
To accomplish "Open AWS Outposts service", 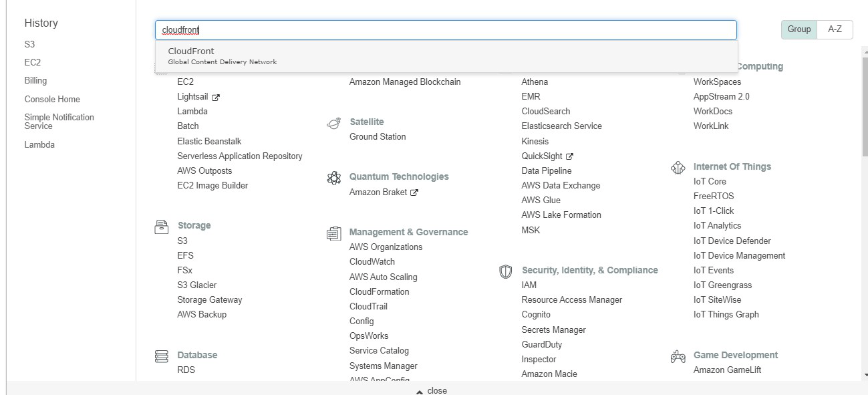I will 204,171.
